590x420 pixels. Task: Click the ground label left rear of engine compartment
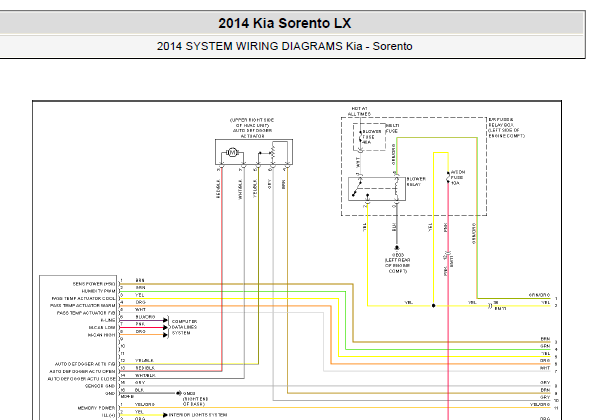[x=397, y=263]
